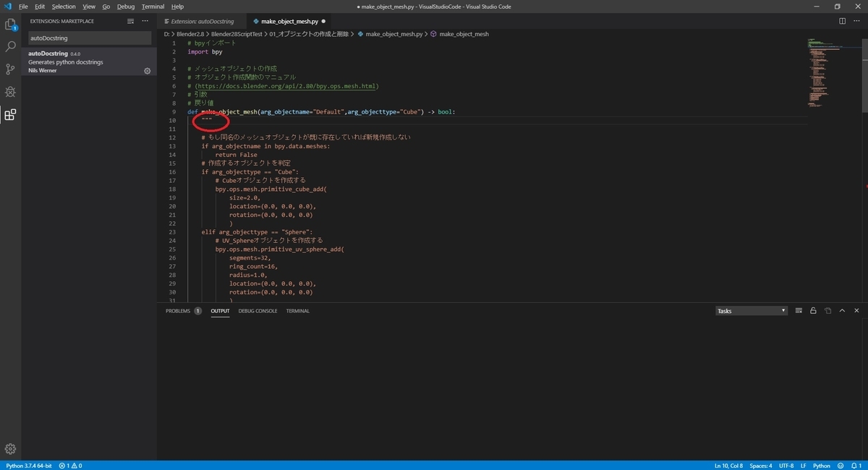Click 'import bpy' on line 2
The image size is (868, 470).
(x=205, y=51)
